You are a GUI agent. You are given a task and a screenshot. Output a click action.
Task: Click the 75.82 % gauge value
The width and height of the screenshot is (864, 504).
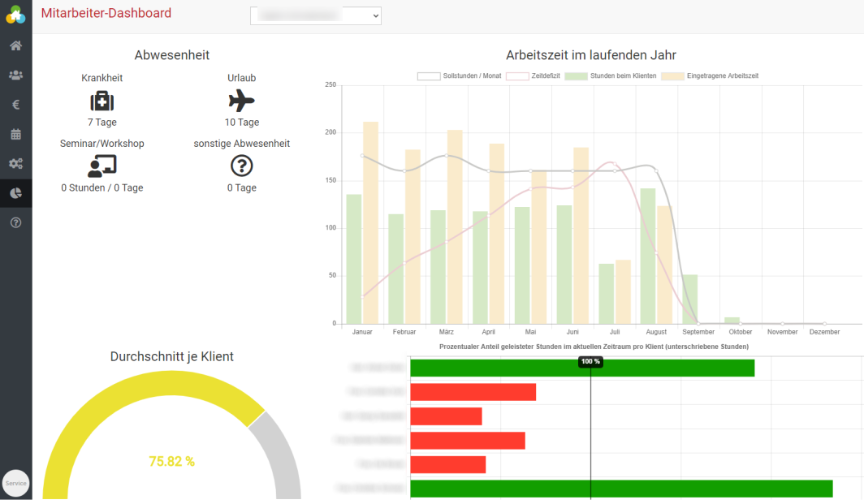[172, 462]
